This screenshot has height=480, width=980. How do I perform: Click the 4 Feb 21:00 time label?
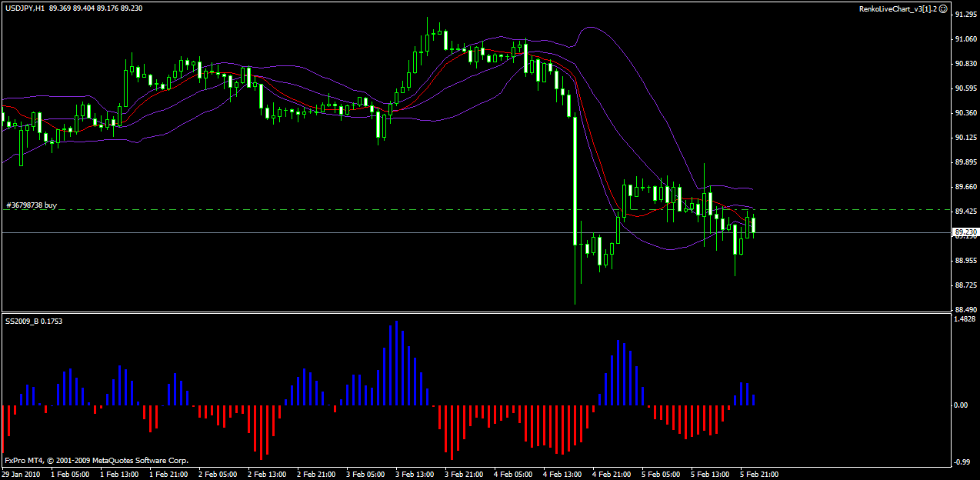pos(613,474)
